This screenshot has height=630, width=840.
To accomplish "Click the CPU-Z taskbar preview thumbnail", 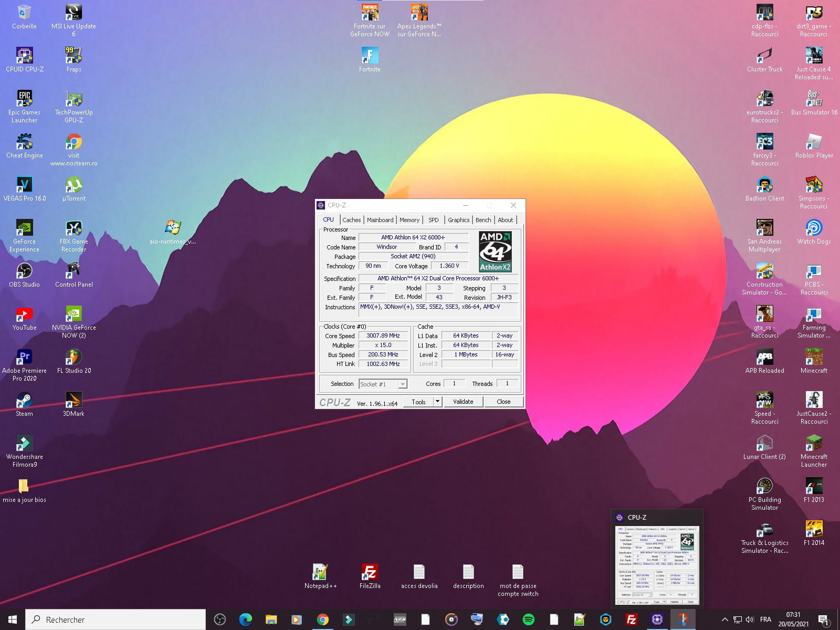I will tap(657, 565).
